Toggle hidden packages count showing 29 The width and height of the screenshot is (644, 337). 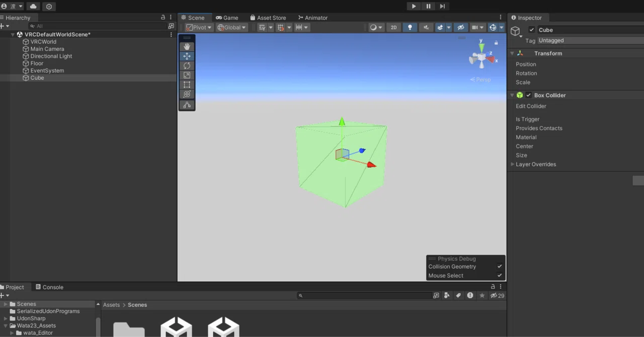tap(498, 296)
